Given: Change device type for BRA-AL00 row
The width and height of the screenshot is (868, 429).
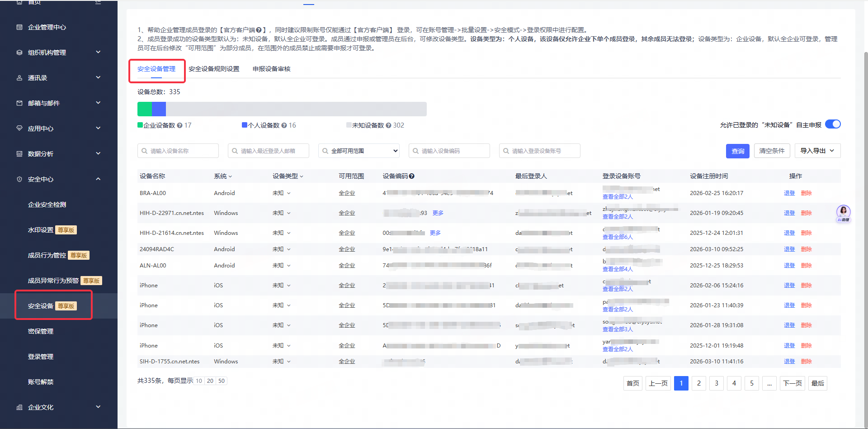Looking at the screenshot, I should click(x=282, y=193).
